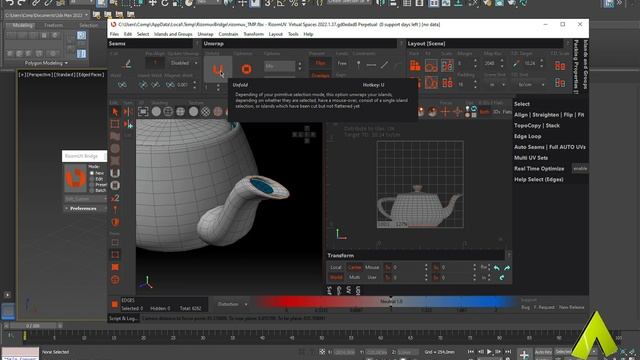The height and width of the screenshot is (360, 640).
Task: Open the Files menu
Action: 114,34
